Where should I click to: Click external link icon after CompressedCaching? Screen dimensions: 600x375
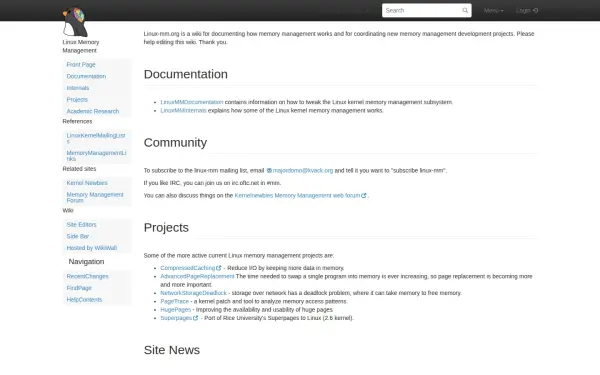click(218, 268)
